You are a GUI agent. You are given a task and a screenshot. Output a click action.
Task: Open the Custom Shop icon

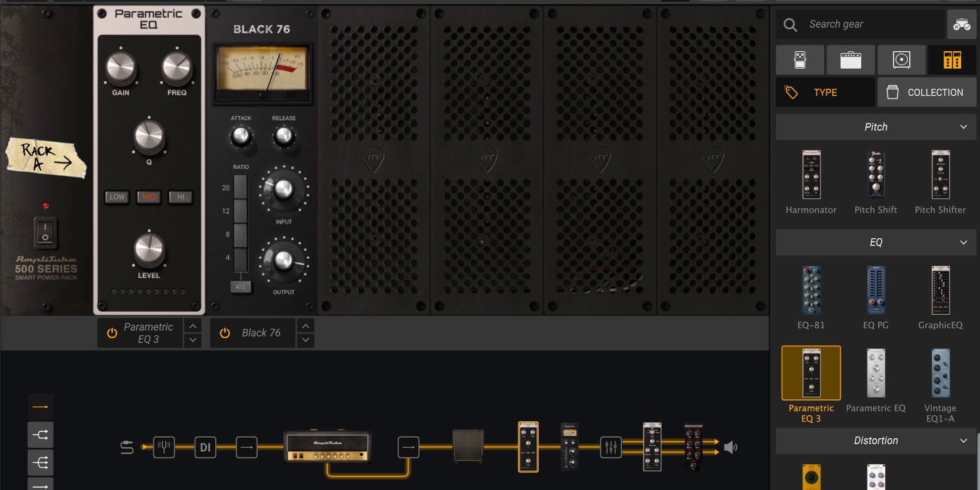click(962, 25)
